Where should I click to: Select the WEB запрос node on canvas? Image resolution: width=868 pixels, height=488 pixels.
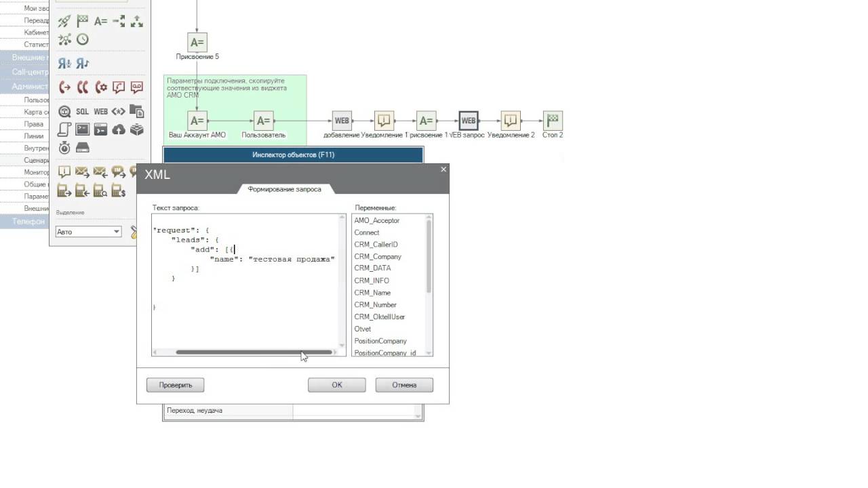pos(469,121)
